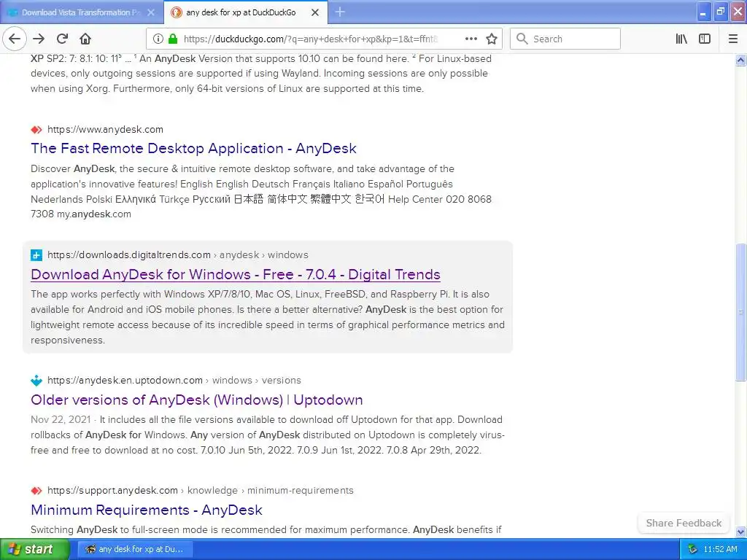This screenshot has width=747, height=560.
Task: Open the Firefox home page
Action: (x=85, y=39)
